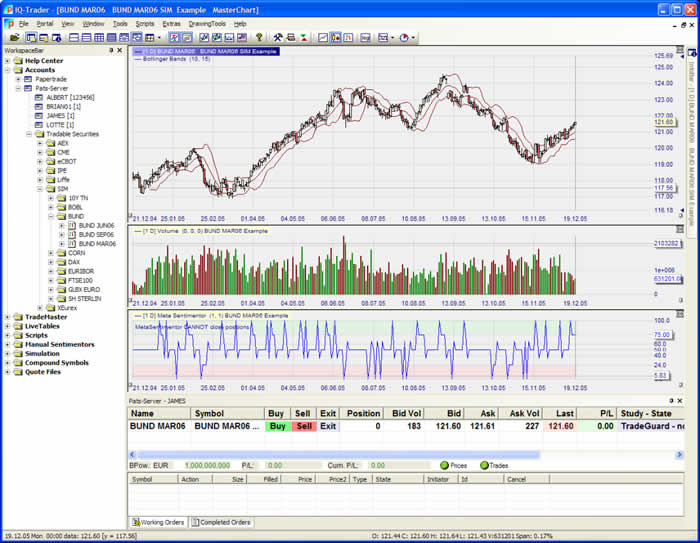Expand the TradeMaster tree node

pyautogui.click(x=7, y=317)
